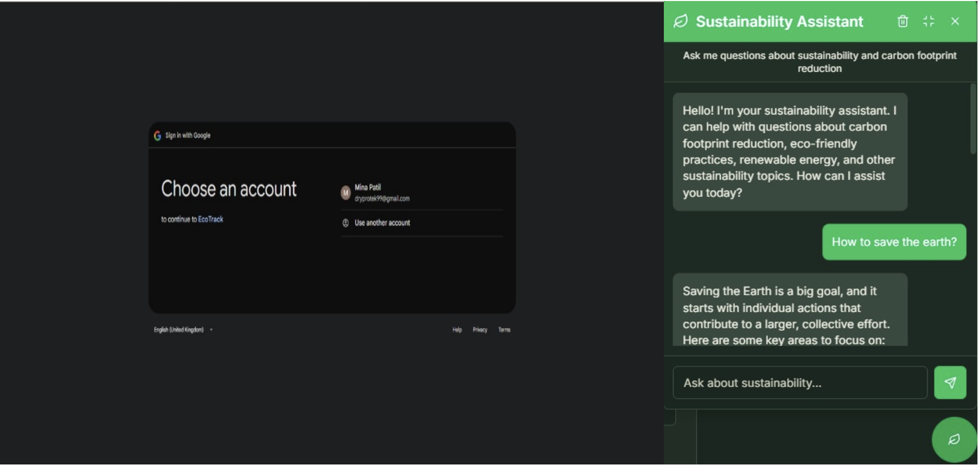Click the 'How to save the earth?' message bubble

pos(894,242)
